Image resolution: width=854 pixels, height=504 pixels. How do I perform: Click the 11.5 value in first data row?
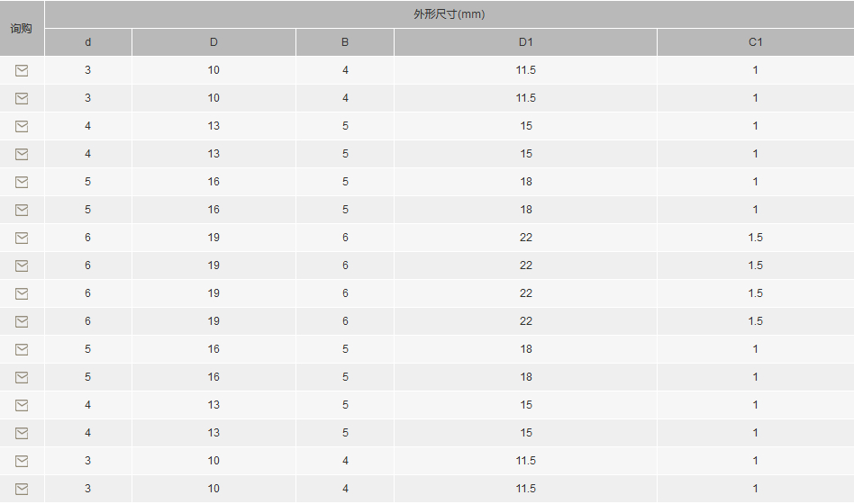tap(525, 70)
